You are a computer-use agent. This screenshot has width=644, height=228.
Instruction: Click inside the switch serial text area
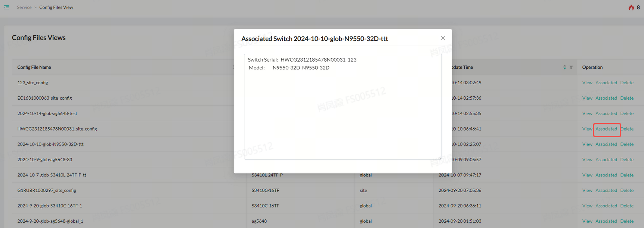coord(342,112)
